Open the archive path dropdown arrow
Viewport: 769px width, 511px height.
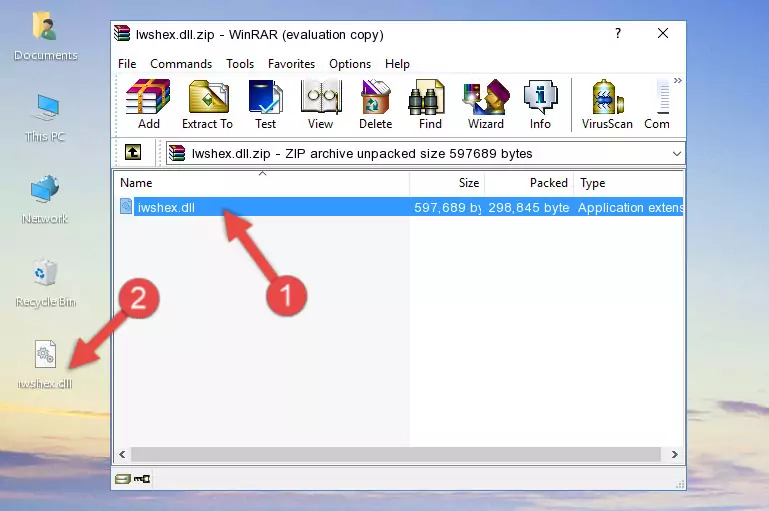tap(676, 153)
